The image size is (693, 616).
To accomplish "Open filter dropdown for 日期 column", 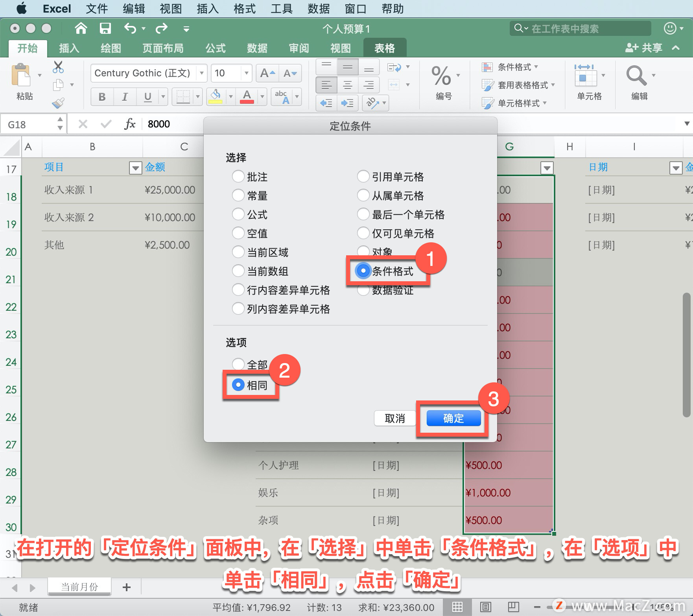I will 676,168.
